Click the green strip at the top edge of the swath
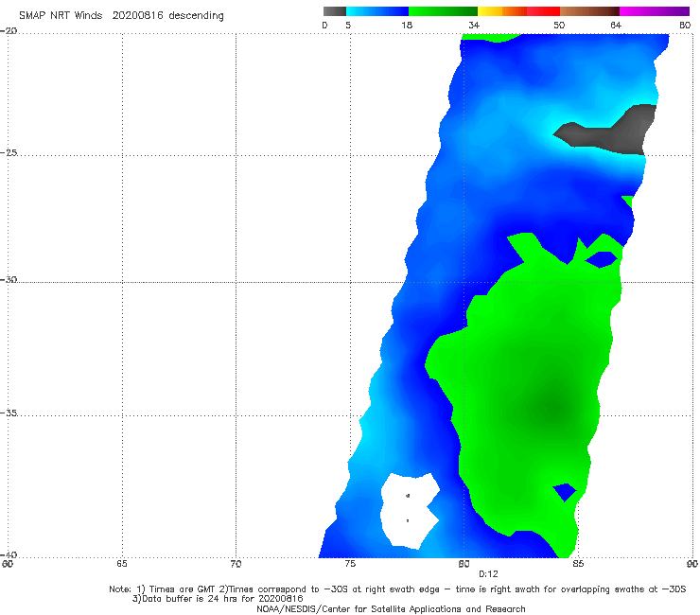Image resolution: width=700 pixels, height=615 pixels. 490,38
